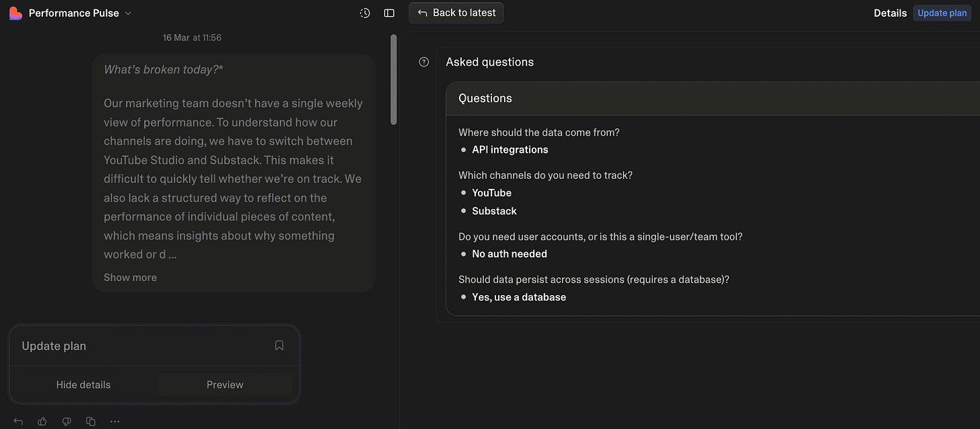Open the Details tab

tap(890, 13)
